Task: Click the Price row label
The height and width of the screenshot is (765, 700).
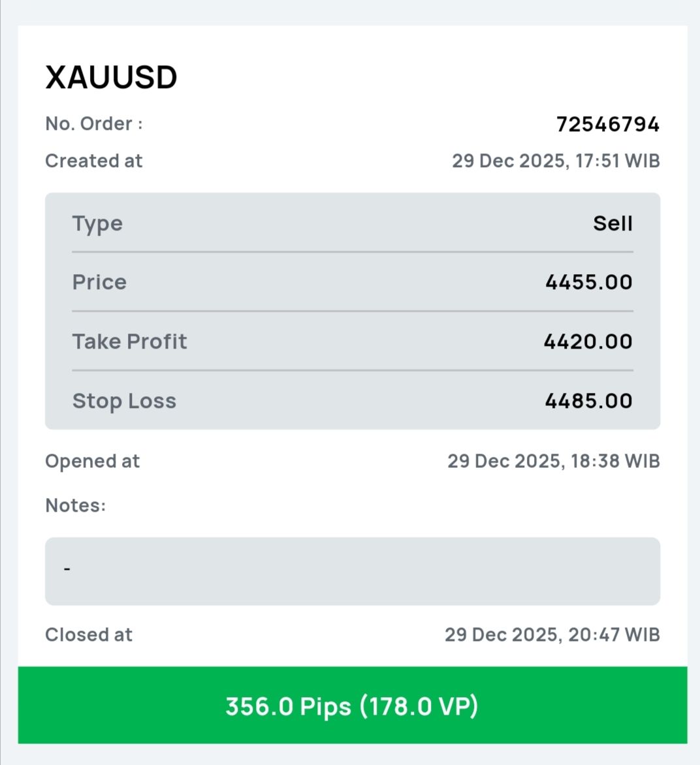Action: pos(99,282)
